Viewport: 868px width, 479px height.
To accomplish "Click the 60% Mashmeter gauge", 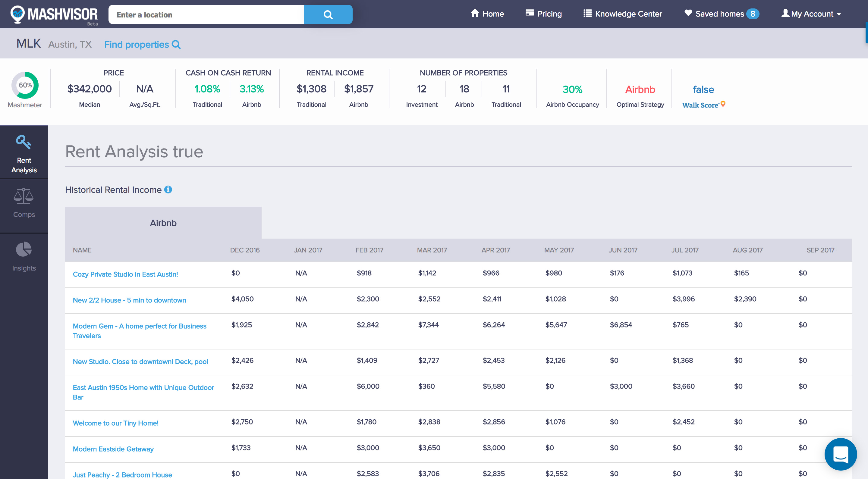I will [x=25, y=85].
